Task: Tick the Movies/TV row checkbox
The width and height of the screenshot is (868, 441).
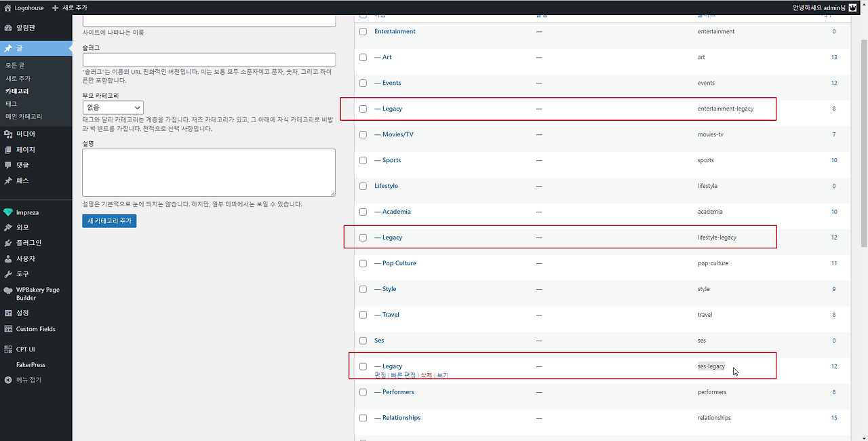Action: coord(363,134)
